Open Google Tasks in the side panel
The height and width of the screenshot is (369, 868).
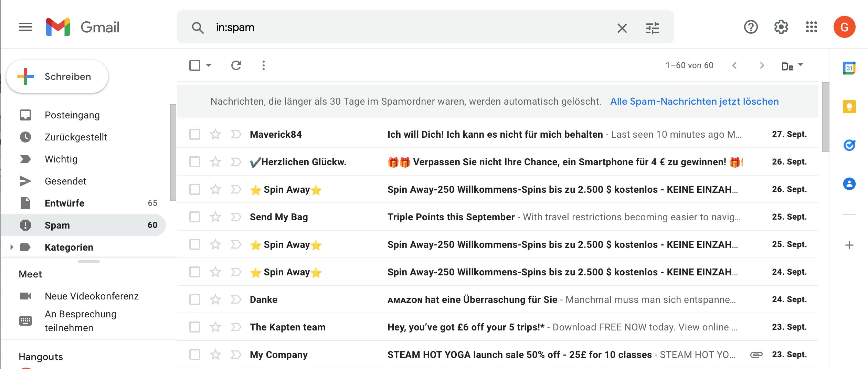(x=849, y=145)
